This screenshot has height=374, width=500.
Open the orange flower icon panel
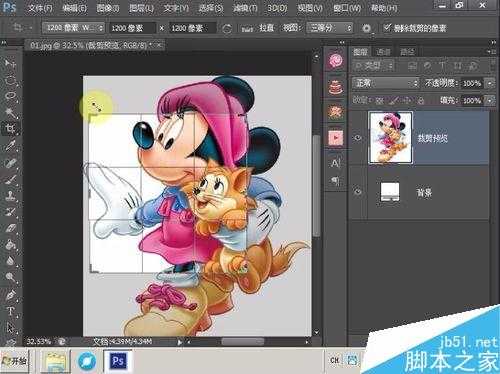335,112
